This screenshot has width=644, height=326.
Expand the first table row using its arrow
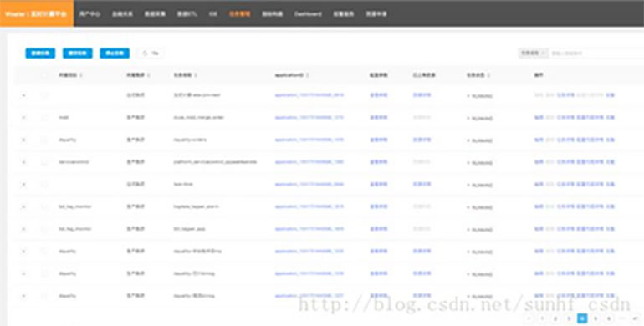(23, 95)
